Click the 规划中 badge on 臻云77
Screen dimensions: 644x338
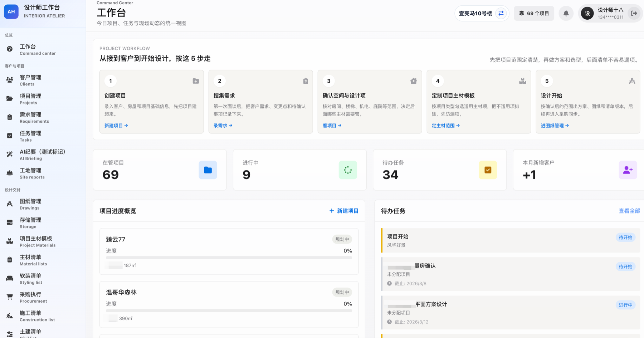pyautogui.click(x=342, y=239)
